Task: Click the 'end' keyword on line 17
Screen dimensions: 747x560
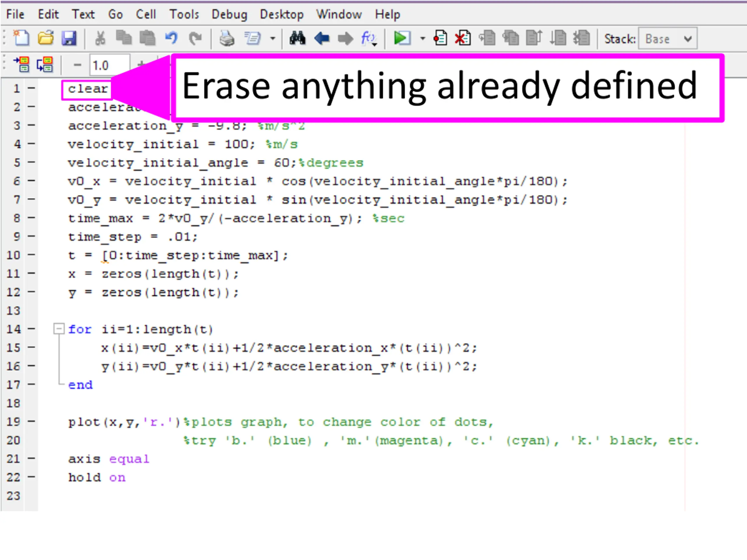Action: pos(80,385)
